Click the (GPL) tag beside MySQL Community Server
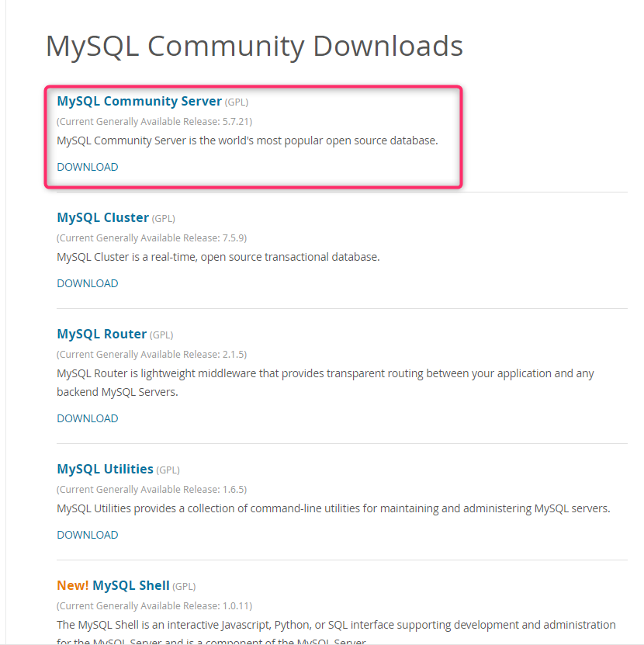644x645 pixels. pyautogui.click(x=237, y=102)
